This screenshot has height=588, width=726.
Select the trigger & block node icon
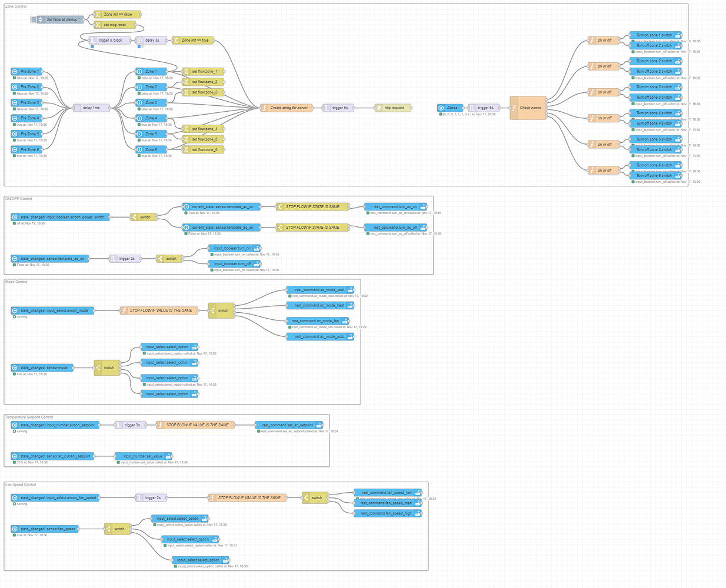(93, 41)
